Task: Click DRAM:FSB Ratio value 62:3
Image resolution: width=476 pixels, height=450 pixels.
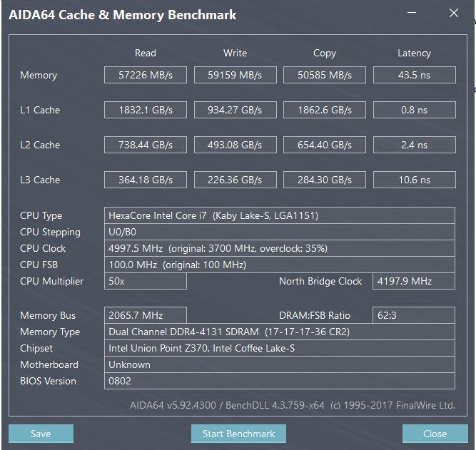Action: pyautogui.click(x=414, y=315)
